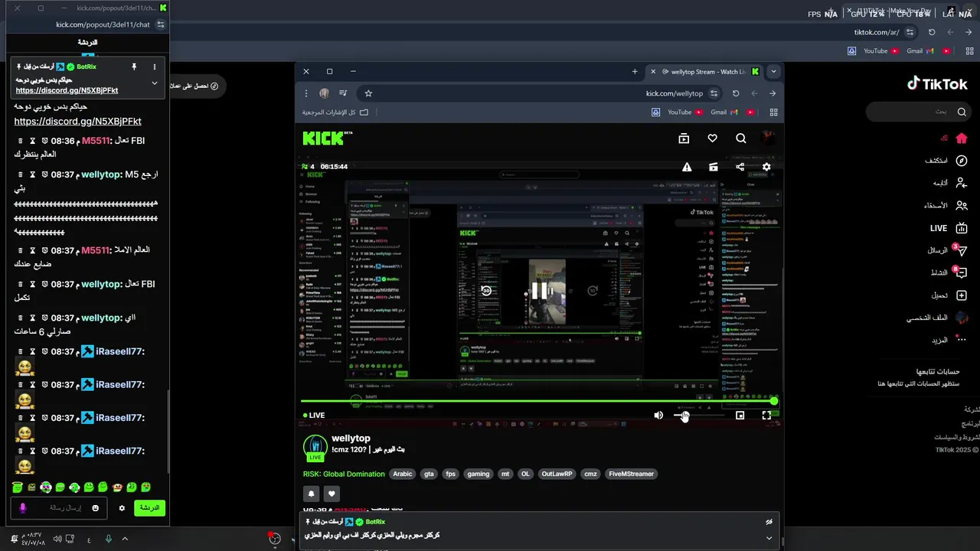The width and height of the screenshot is (980, 551).
Task: Click the stream progress bar
Action: click(539, 401)
